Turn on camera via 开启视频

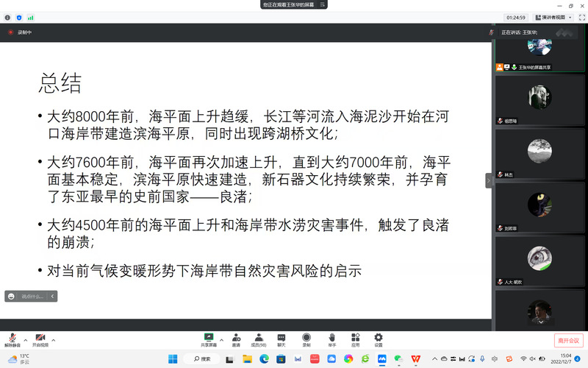point(40,339)
